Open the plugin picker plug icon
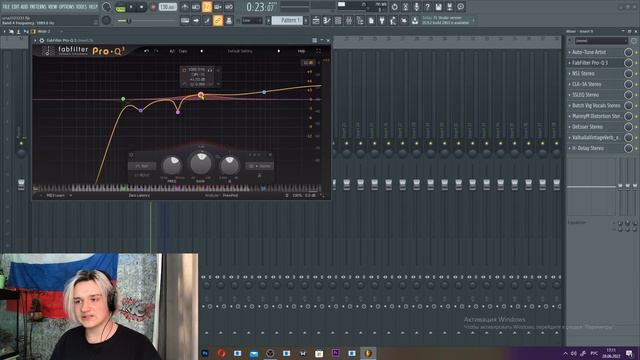Viewport: 640px width, 360px height. (382, 20)
